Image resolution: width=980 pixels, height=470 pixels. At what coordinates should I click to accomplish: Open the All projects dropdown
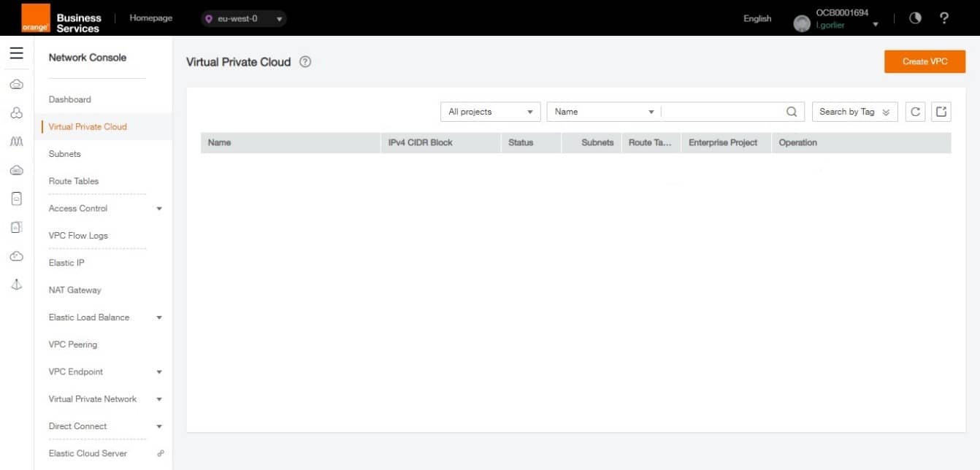pyautogui.click(x=491, y=112)
